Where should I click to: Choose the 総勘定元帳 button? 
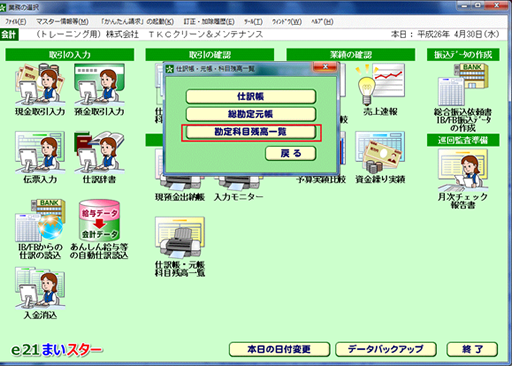pos(251,114)
